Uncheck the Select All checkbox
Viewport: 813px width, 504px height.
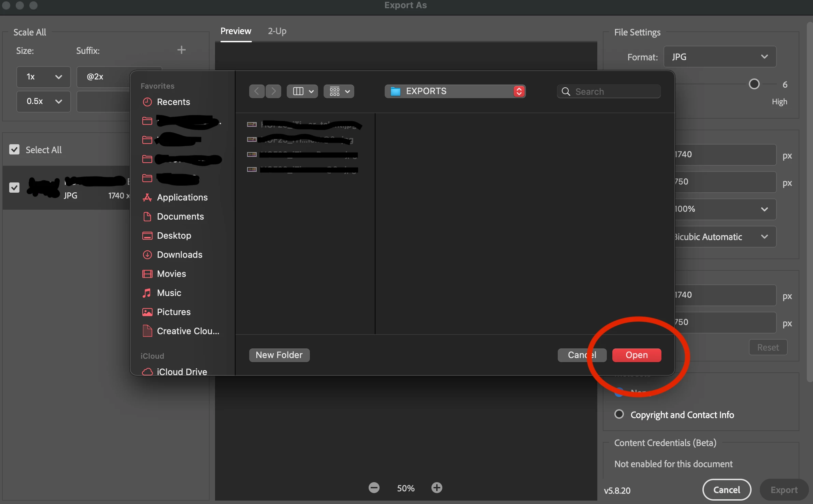[14, 149]
